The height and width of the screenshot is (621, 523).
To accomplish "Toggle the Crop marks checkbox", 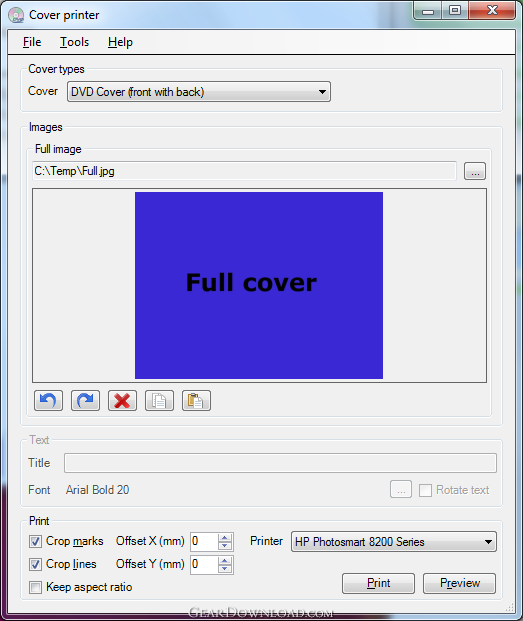I will 35,541.
